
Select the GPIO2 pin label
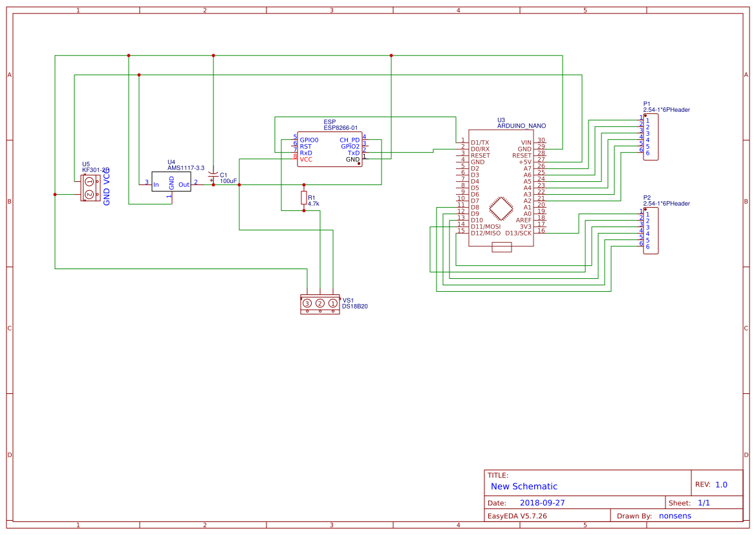[x=350, y=147]
